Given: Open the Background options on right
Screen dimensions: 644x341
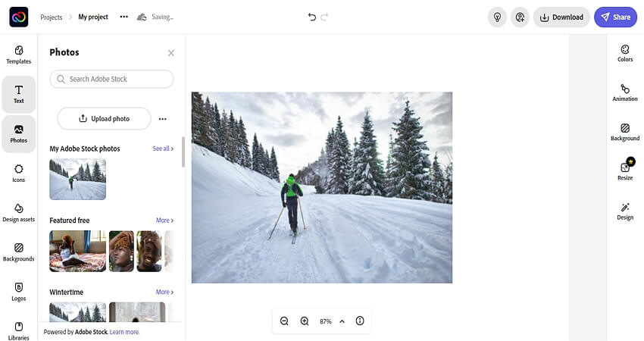Looking at the screenshot, I should [x=625, y=133].
